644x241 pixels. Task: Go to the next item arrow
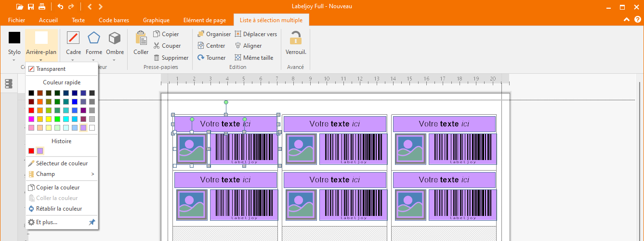(100, 6)
